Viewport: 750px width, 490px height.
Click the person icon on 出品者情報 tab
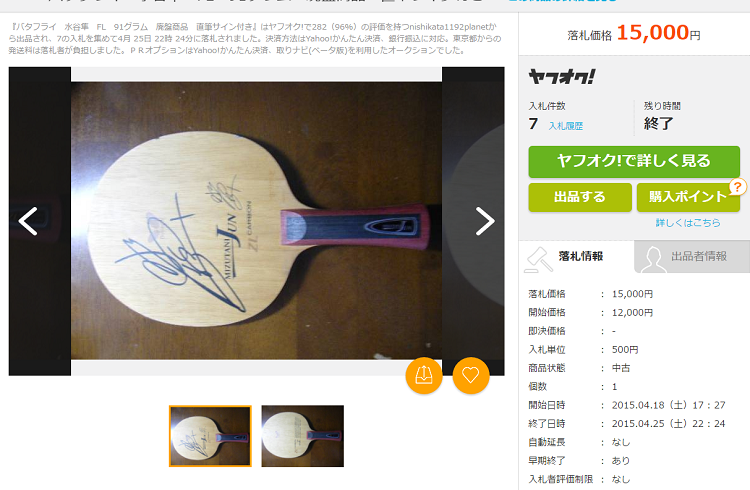tap(653, 259)
